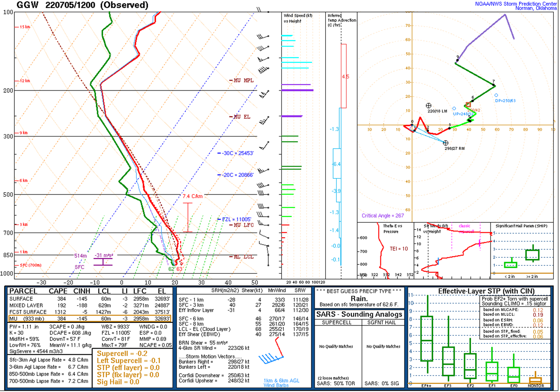560x392 pixels.
Task: Select the red 4.5 temp advection value
Action: (345, 77)
